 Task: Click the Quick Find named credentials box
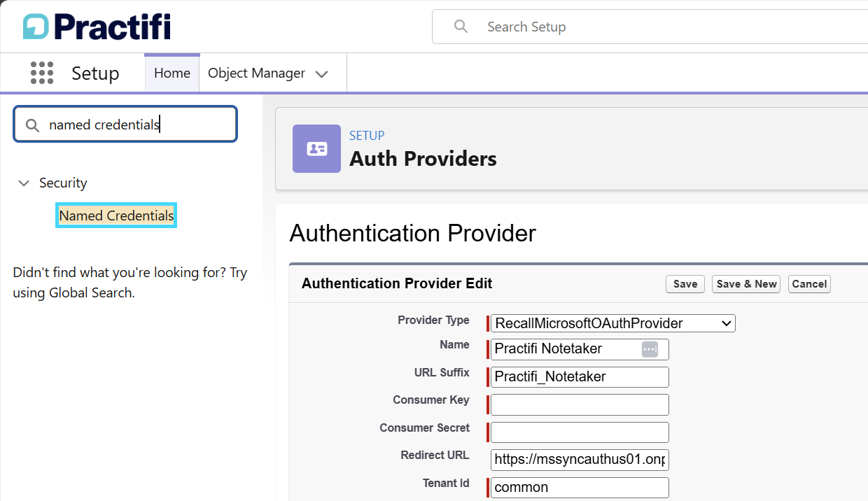[125, 125]
